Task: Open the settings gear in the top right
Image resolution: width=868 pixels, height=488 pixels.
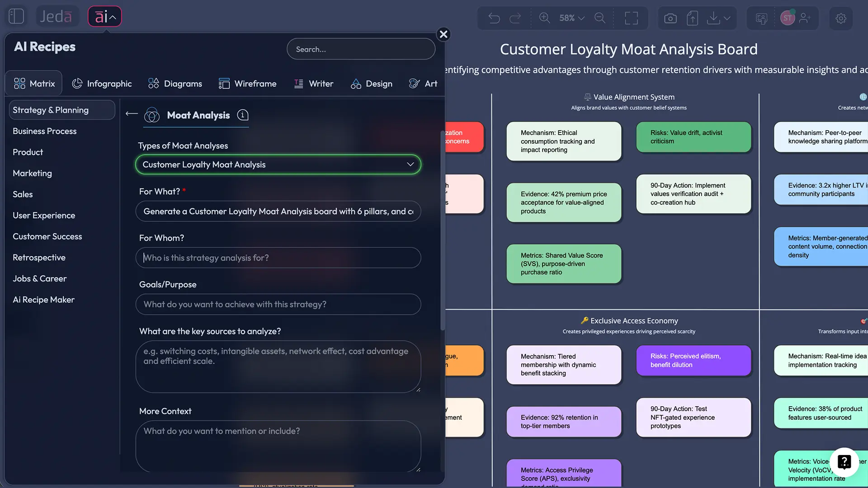Action: point(841,18)
